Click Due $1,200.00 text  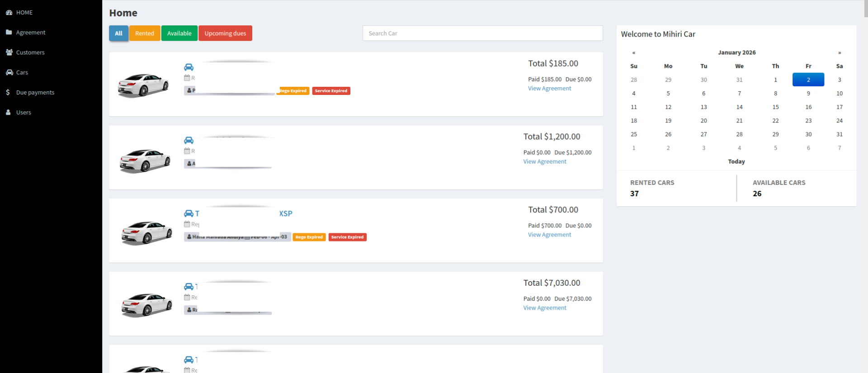(x=573, y=152)
